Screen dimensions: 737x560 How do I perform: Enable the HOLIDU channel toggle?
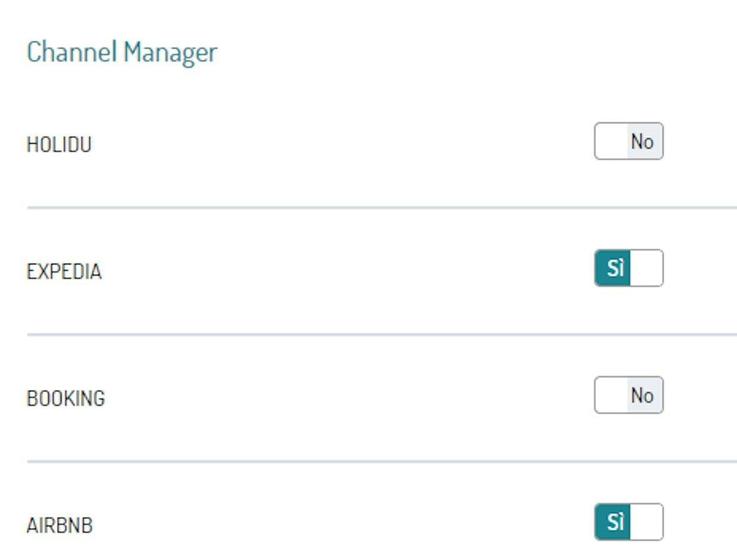628,141
